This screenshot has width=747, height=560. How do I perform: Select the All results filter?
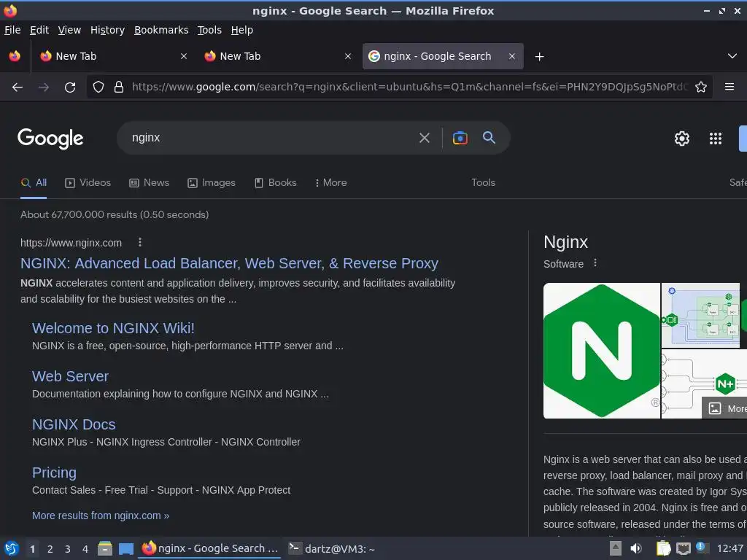tap(34, 183)
